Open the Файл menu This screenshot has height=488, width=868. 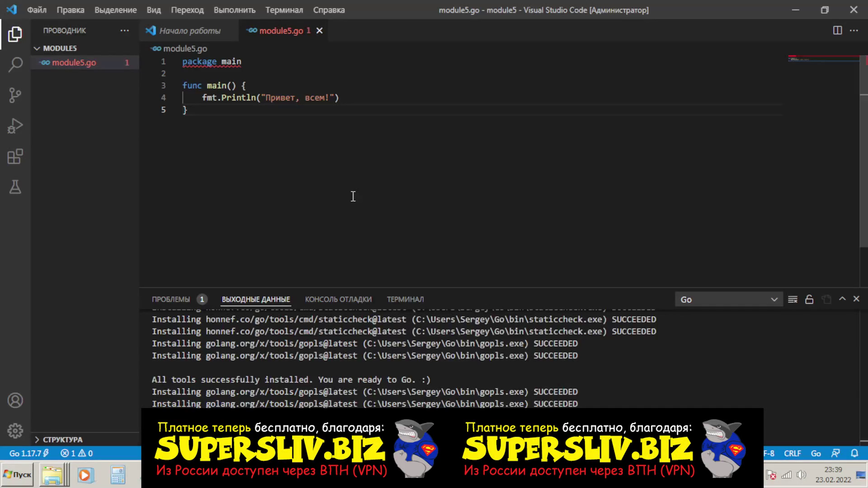[x=37, y=9]
